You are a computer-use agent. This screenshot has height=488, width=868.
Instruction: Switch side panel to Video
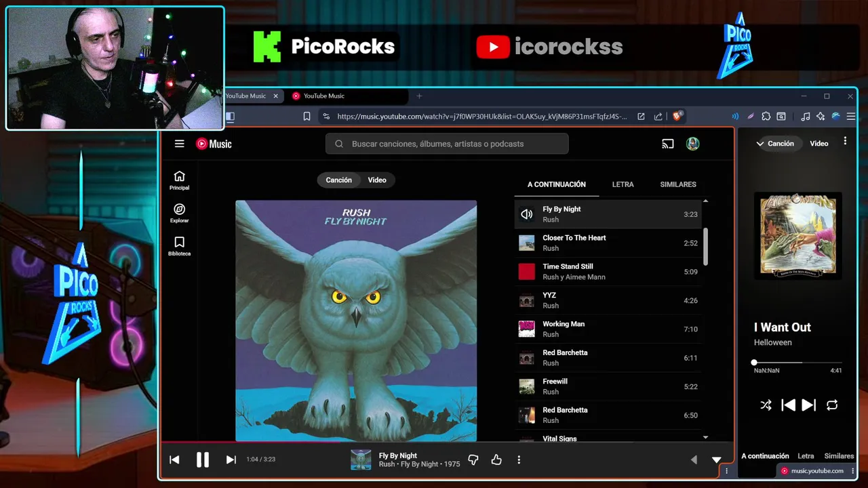(x=819, y=144)
